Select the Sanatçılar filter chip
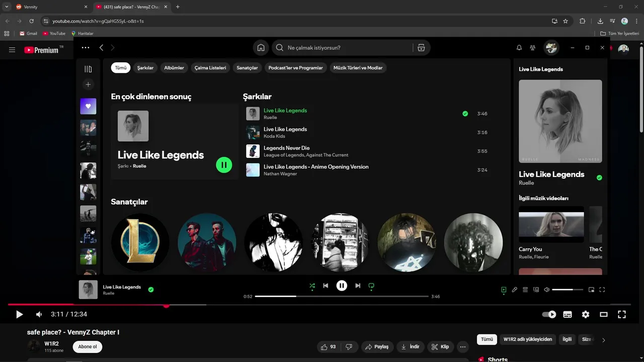 pyautogui.click(x=247, y=68)
